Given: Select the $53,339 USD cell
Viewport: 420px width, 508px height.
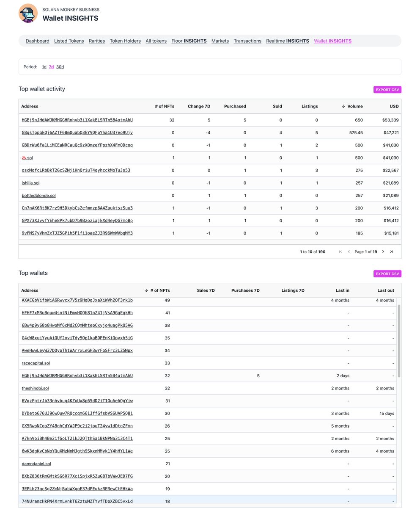Looking at the screenshot, I should click(390, 120).
